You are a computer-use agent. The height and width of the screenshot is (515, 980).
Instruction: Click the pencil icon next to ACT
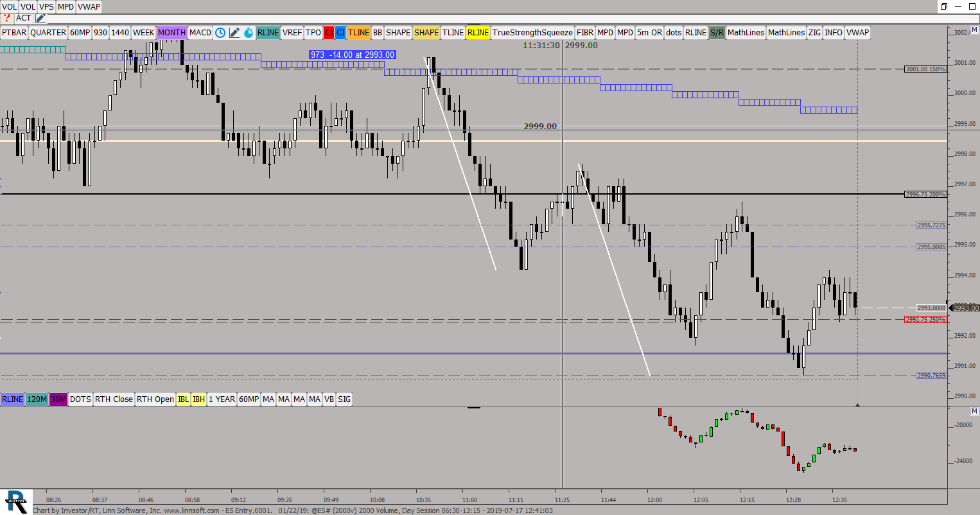[x=40, y=18]
